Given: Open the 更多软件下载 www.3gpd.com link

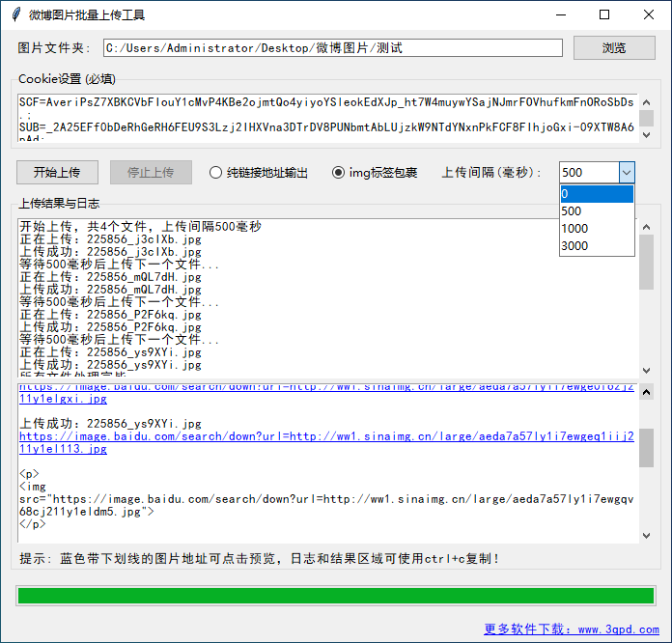Looking at the screenshot, I should (x=572, y=629).
